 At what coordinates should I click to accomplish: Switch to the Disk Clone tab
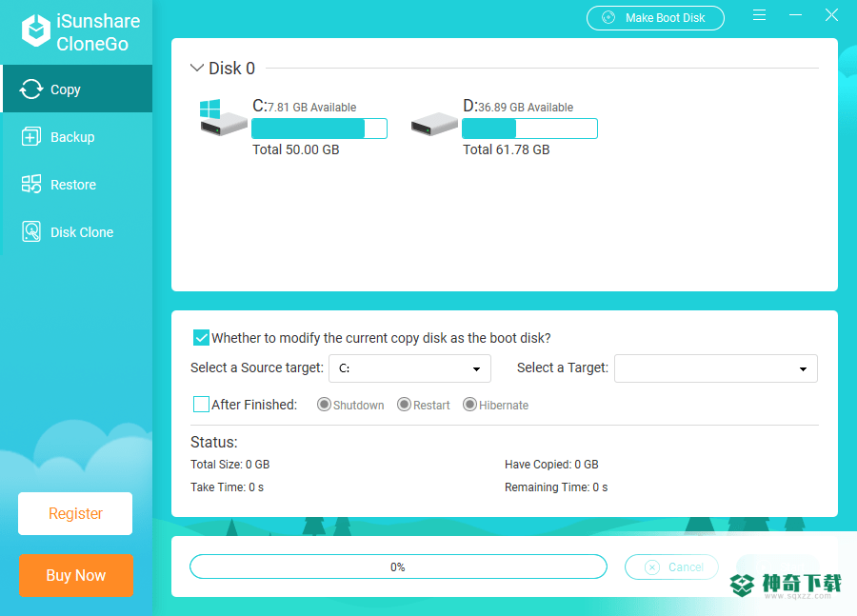pyautogui.click(x=78, y=231)
